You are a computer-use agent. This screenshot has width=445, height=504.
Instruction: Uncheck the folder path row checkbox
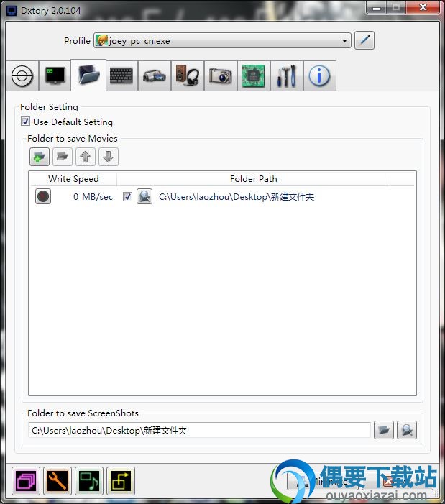point(127,196)
